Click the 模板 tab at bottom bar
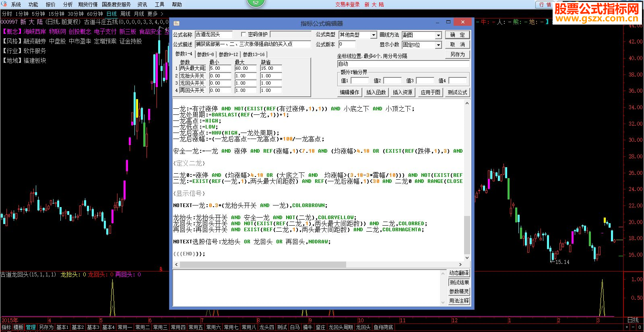Image resolution: width=644 pixels, height=332 pixels. point(19,327)
